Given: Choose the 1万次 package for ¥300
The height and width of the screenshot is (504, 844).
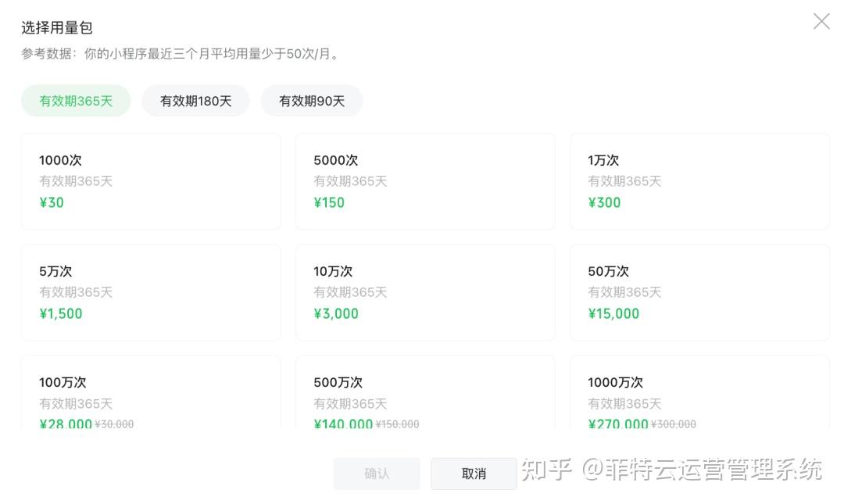Looking at the screenshot, I should pos(699,181).
